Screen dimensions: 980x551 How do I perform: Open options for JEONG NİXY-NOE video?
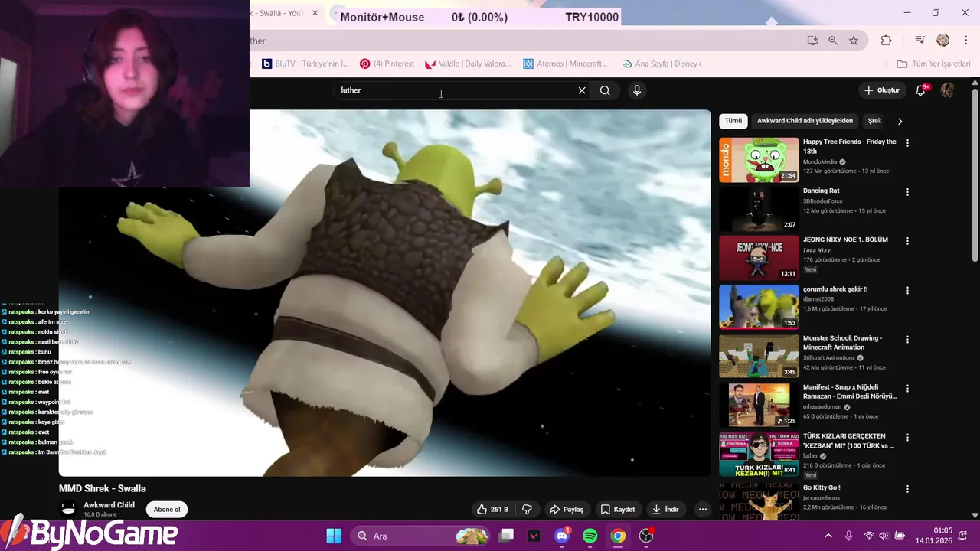(907, 241)
